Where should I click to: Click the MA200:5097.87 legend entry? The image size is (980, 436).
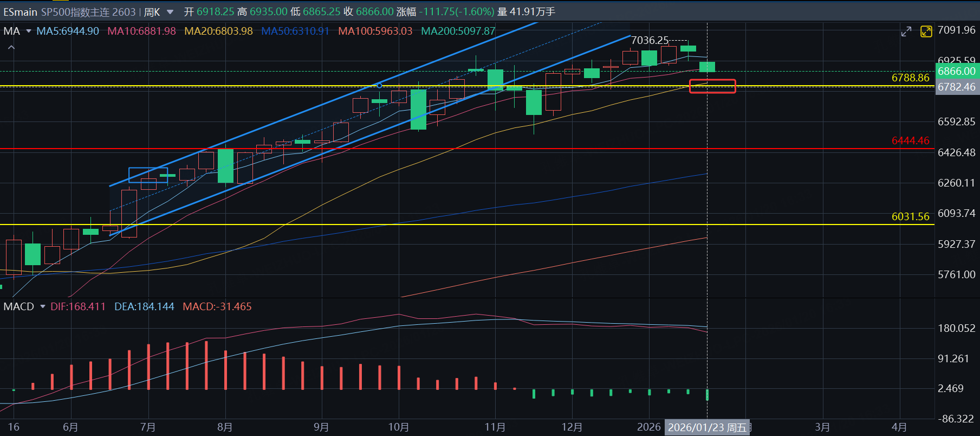click(x=458, y=31)
